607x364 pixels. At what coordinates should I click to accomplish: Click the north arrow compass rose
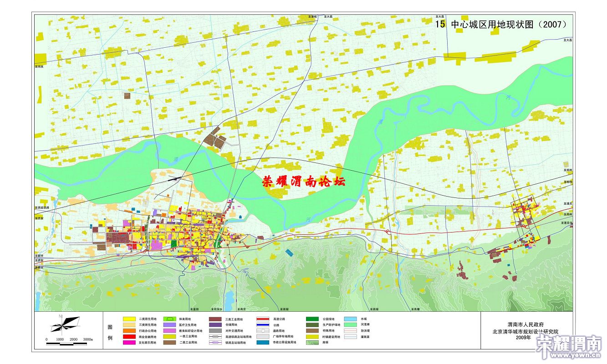click(65, 324)
